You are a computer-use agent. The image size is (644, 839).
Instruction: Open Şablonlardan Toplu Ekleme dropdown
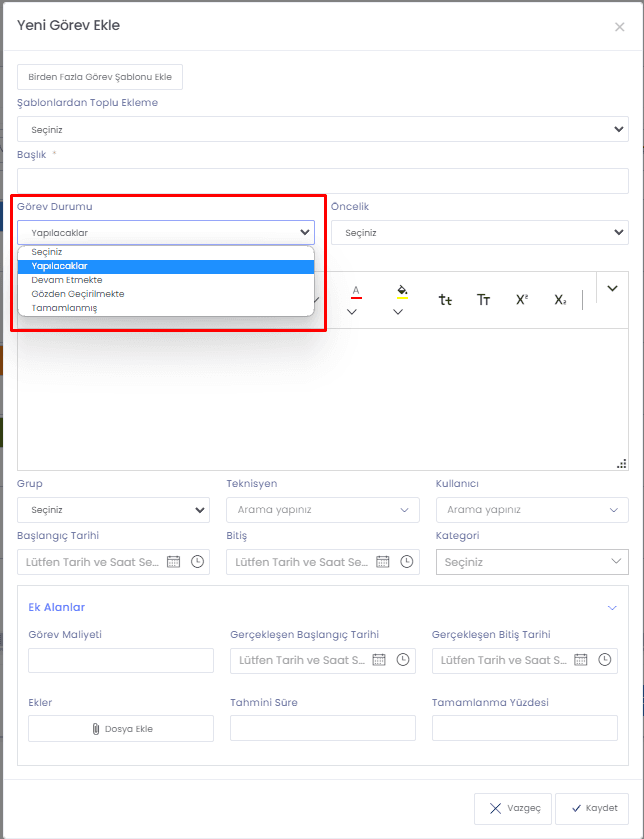[x=323, y=129]
